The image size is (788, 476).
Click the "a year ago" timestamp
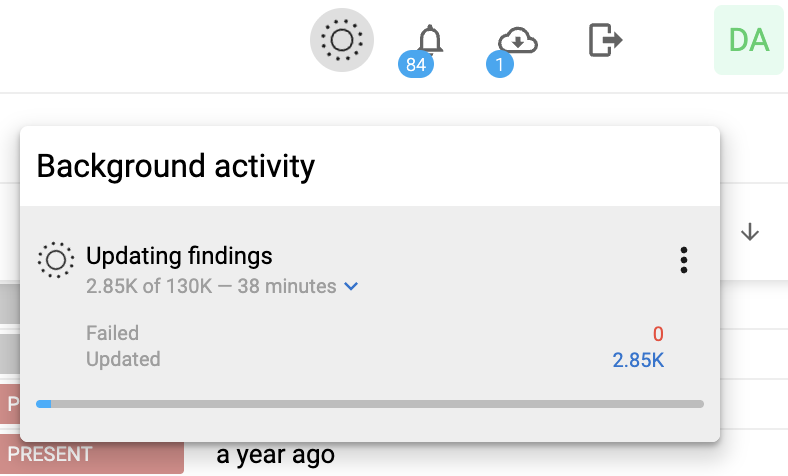coord(275,455)
